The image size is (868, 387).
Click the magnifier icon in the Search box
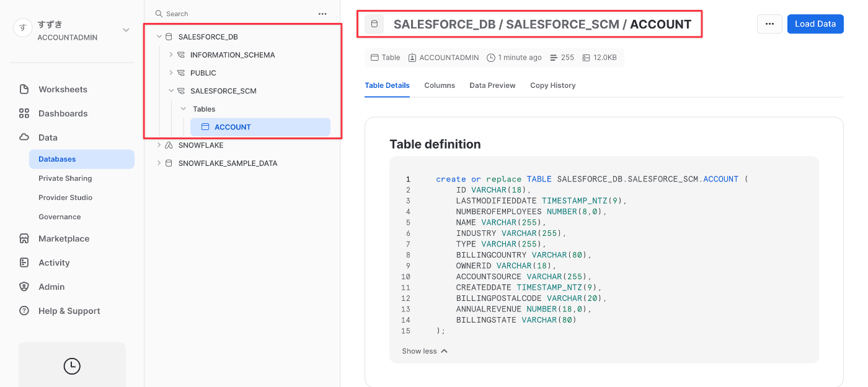159,14
